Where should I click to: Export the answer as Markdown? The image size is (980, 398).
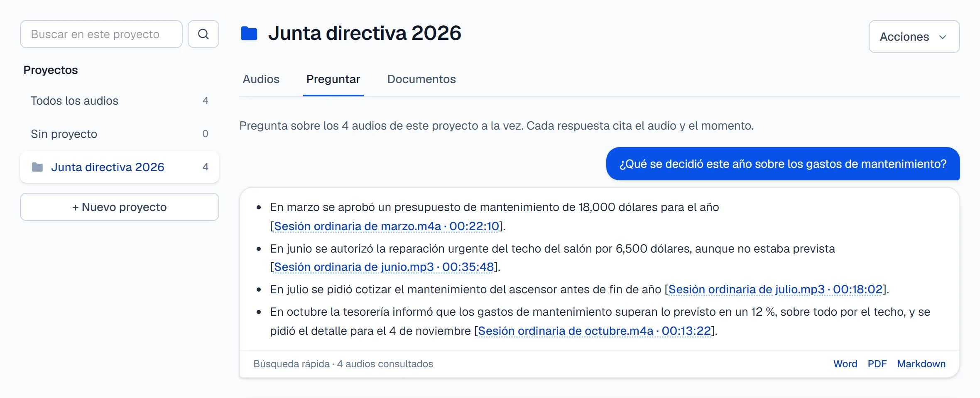(x=921, y=364)
